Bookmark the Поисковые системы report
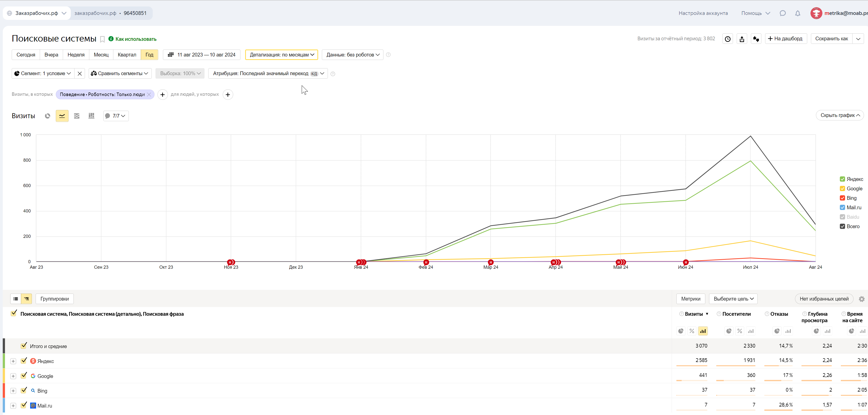This screenshot has width=868, height=415. [x=102, y=39]
